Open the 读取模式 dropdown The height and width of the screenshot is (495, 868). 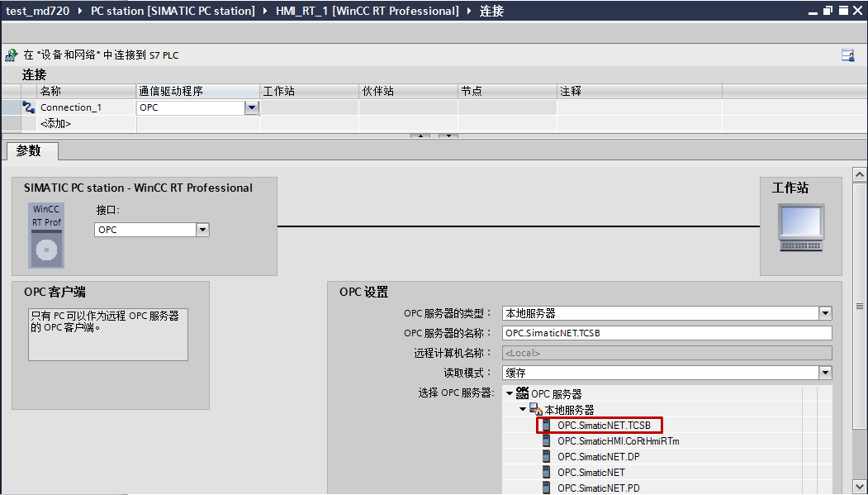(x=825, y=373)
